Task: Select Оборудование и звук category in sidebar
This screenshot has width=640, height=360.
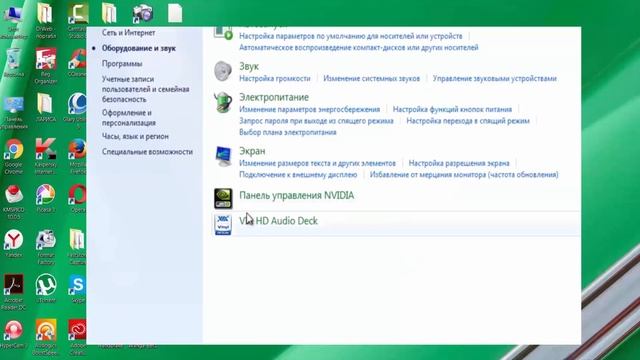Action: click(x=139, y=48)
